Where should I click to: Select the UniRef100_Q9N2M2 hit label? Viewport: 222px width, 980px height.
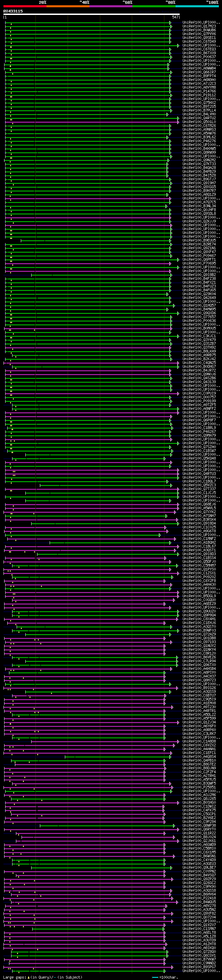click(x=199, y=160)
